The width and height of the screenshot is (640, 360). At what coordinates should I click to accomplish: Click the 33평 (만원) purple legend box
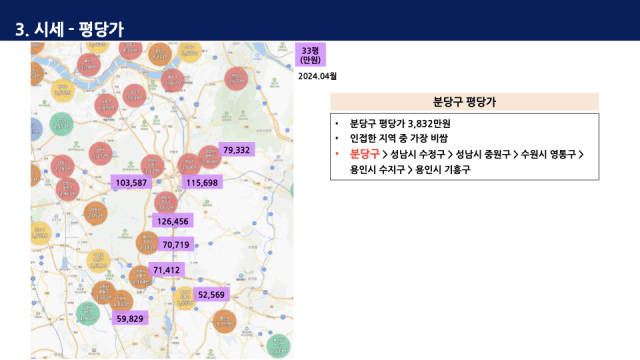click(310, 55)
